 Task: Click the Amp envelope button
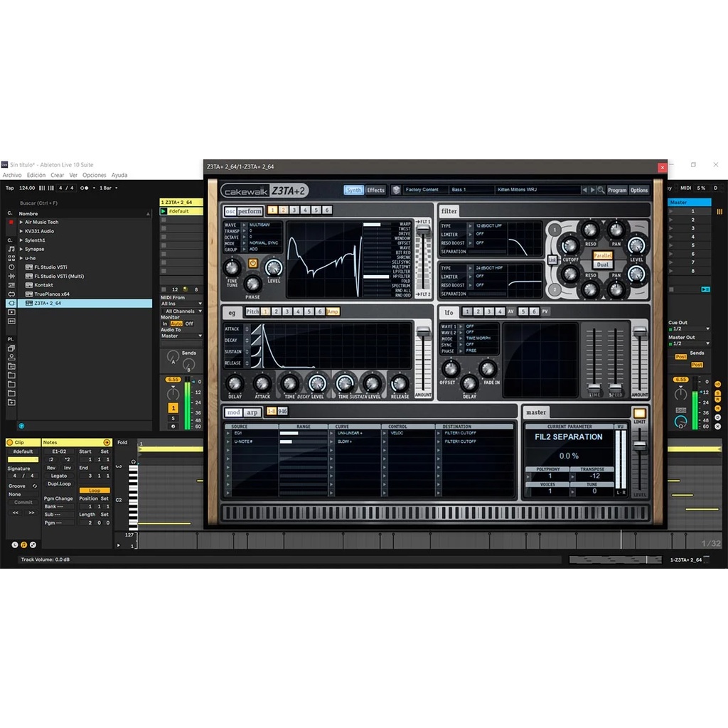click(333, 311)
